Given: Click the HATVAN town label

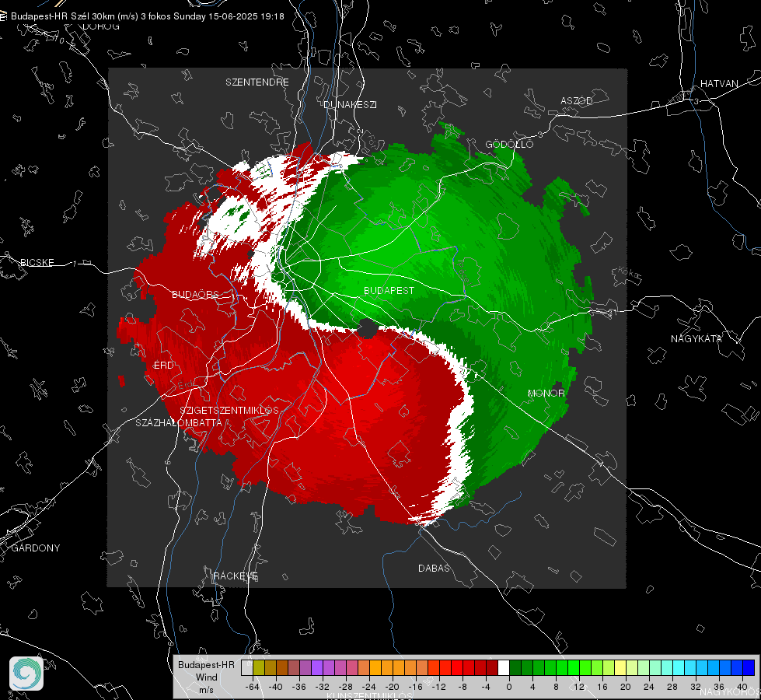Looking at the screenshot, I should click(x=719, y=83).
